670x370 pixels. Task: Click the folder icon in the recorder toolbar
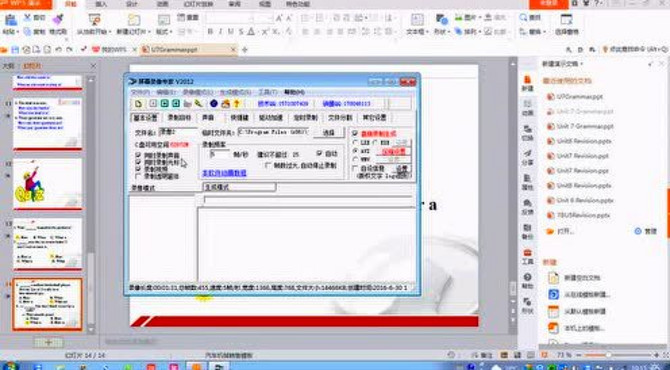[187, 103]
